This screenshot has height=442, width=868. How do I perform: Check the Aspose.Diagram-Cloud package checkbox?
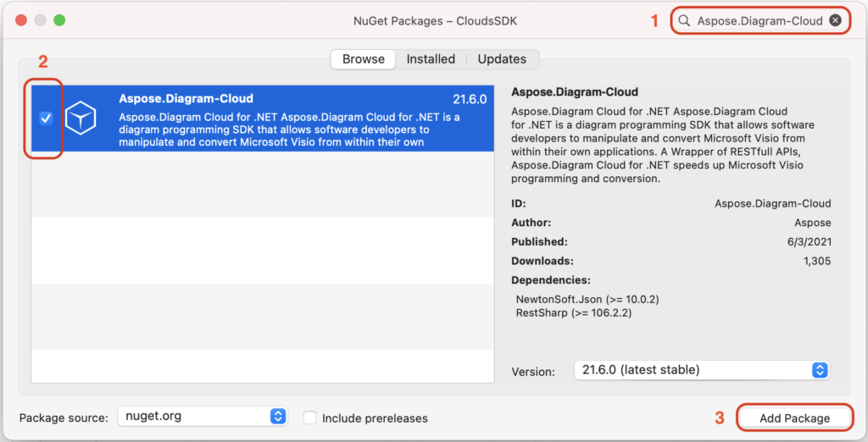pyautogui.click(x=46, y=118)
